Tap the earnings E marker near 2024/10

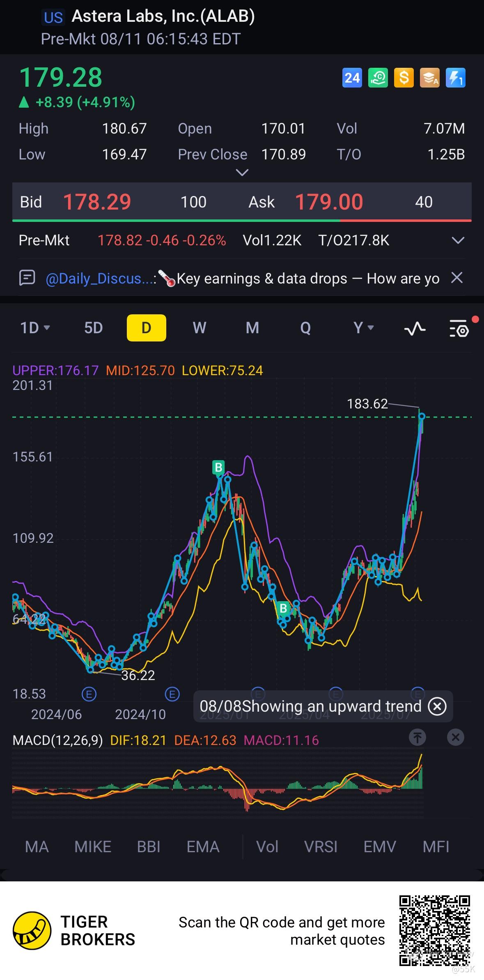pos(172,695)
